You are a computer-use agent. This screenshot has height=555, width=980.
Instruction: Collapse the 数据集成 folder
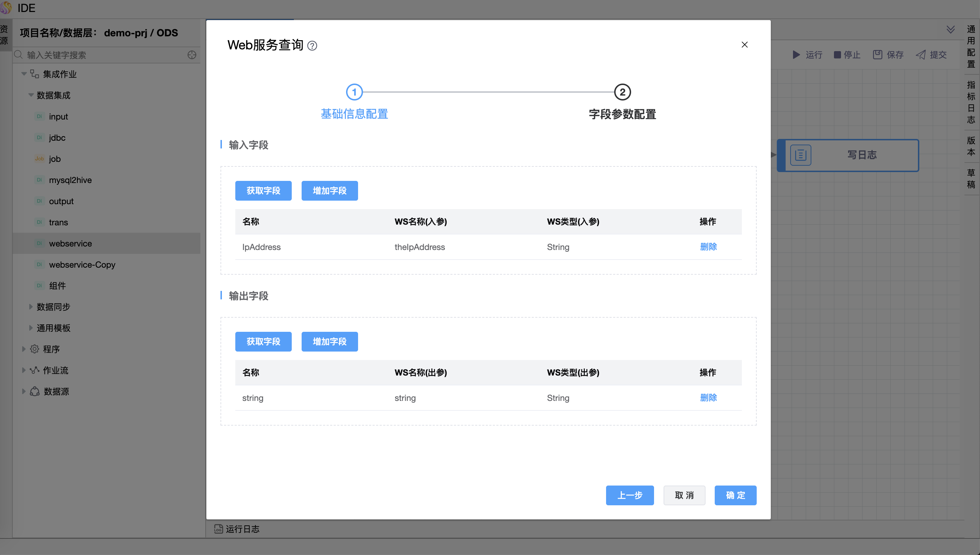pyautogui.click(x=31, y=95)
